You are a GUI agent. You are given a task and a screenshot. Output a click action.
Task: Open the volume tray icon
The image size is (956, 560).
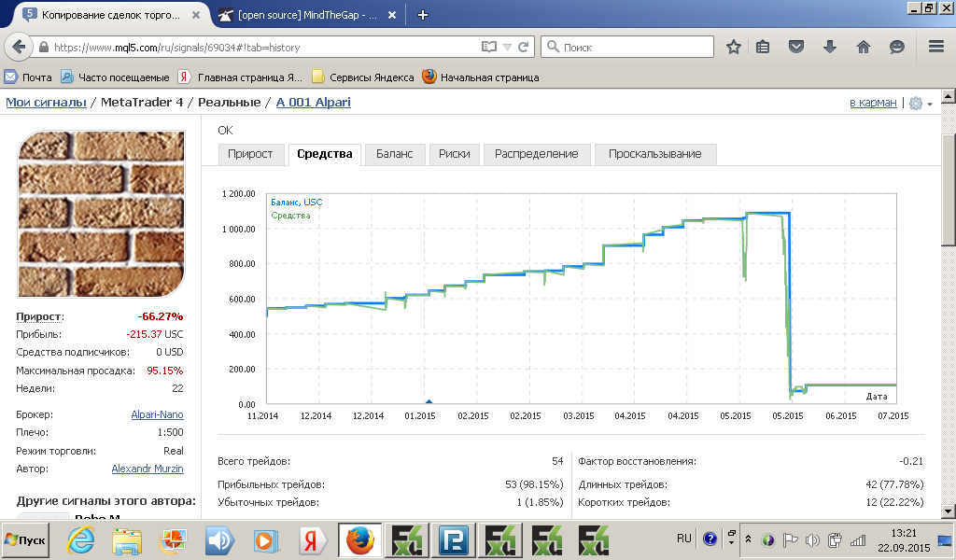[812, 539]
